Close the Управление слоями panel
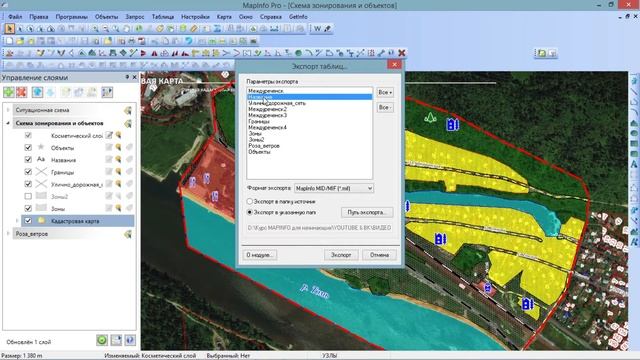Screen dimensions: 640x360 [135, 77]
